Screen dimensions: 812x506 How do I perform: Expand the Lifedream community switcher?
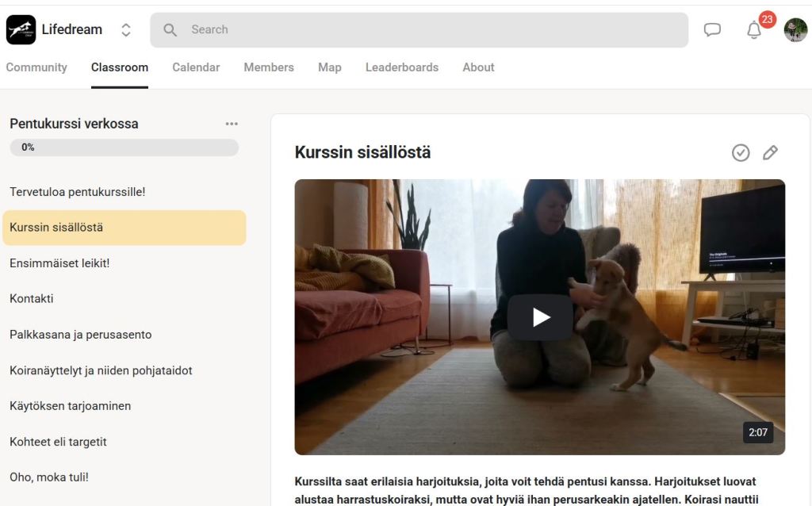pyautogui.click(x=125, y=30)
